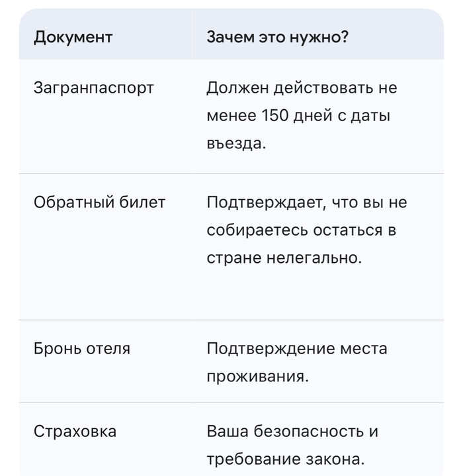
Task: Click the text "требование закона" in the last row
Action: tap(285, 459)
